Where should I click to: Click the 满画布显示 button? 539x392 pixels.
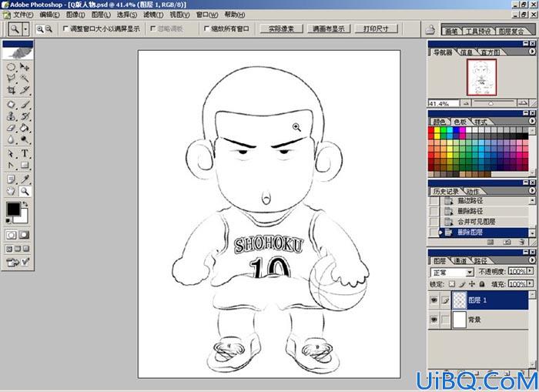[x=328, y=29]
